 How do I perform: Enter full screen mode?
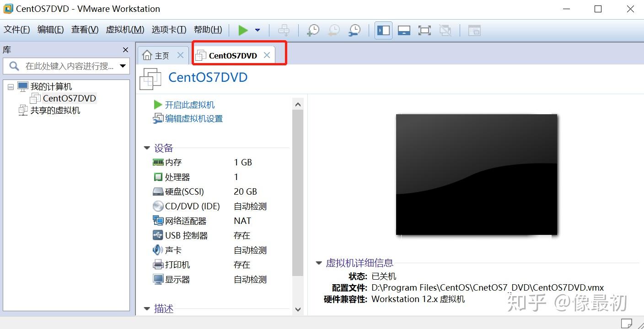coord(424,30)
